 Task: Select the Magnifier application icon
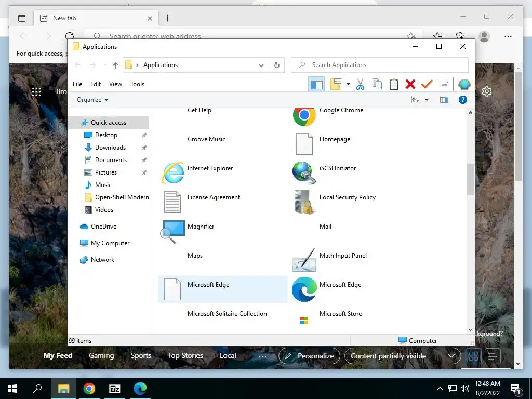[x=172, y=231]
